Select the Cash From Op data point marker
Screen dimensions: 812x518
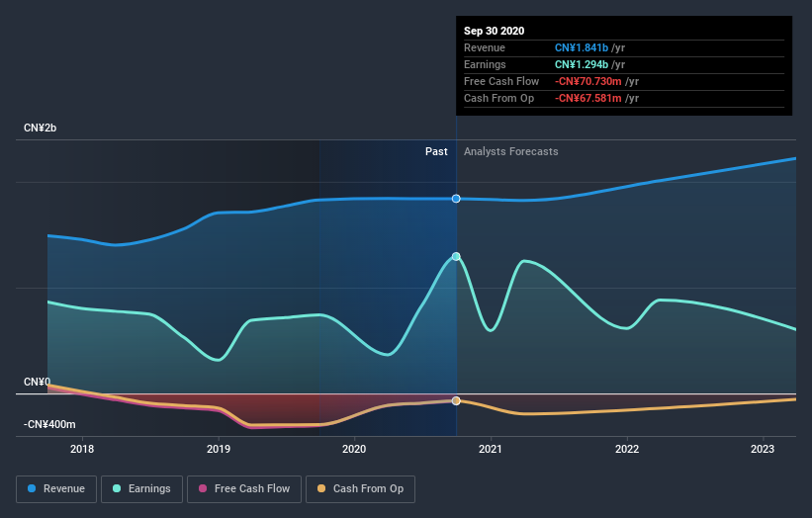pyautogui.click(x=456, y=401)
